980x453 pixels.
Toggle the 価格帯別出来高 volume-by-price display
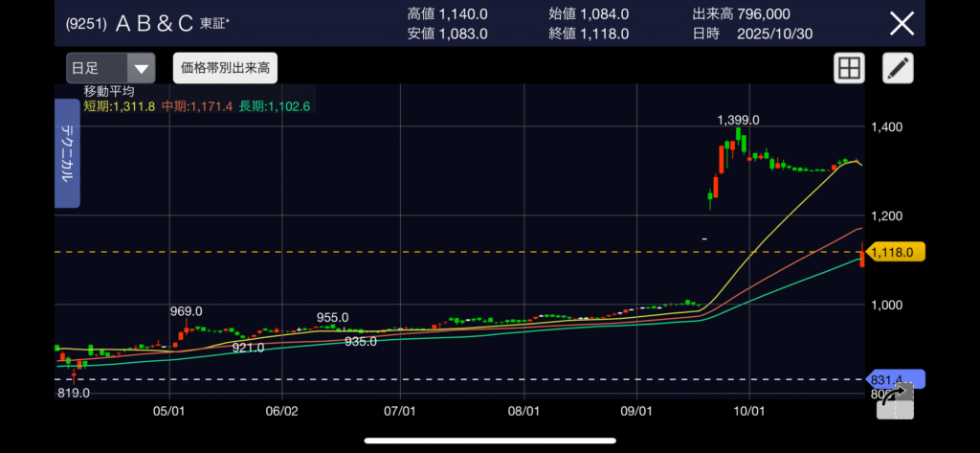225,68
